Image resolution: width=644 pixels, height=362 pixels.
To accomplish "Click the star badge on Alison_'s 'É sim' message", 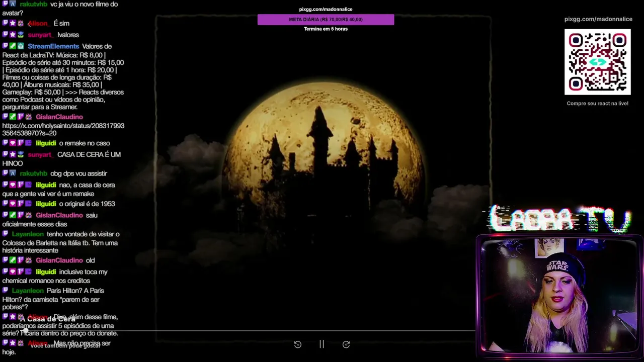I will click(13, 23).
